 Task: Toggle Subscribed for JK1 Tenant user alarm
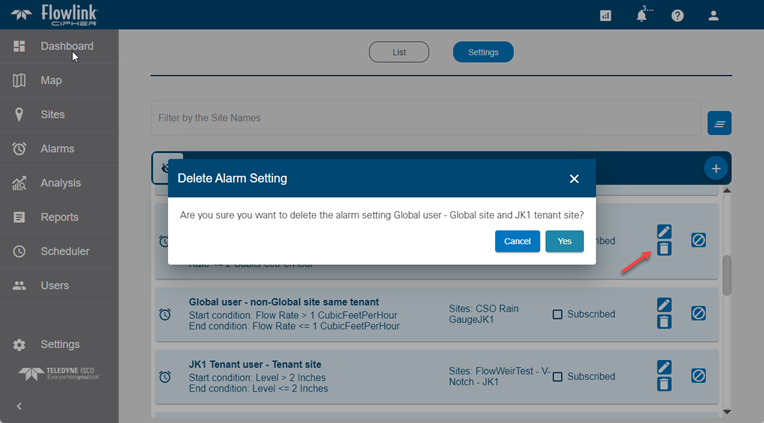[558, 376]
